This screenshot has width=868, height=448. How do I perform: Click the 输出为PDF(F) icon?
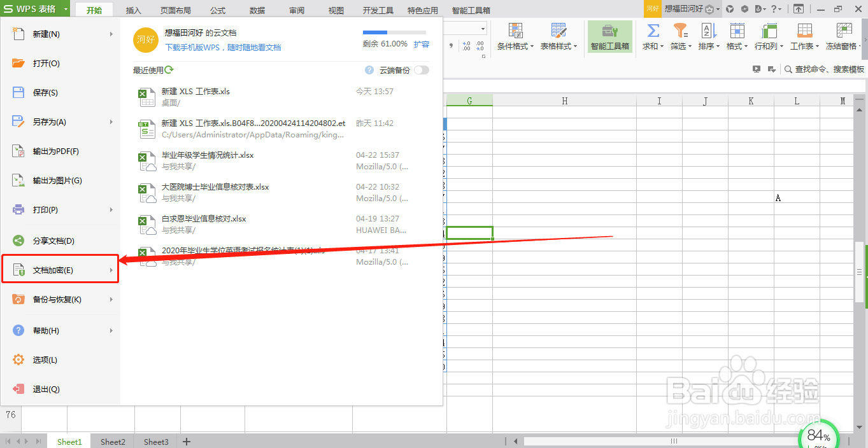point(18,151)
